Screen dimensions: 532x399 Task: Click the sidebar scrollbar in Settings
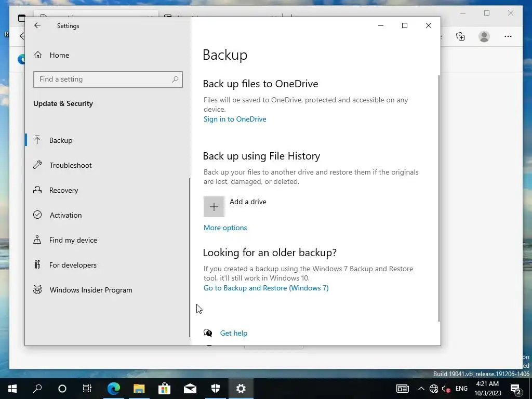[189, 258]
